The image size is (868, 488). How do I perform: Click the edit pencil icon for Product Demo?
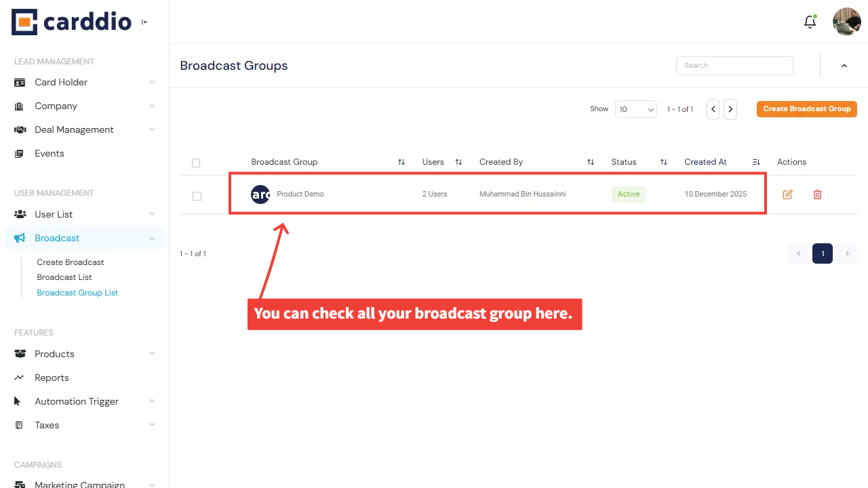pos(787,195)
